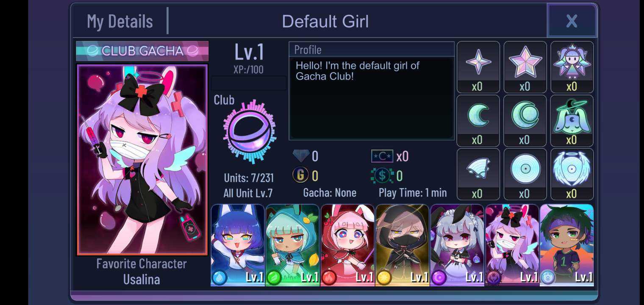Click the Usalina favorite character portrait
The image size is (644, 305).
[142, 160]
